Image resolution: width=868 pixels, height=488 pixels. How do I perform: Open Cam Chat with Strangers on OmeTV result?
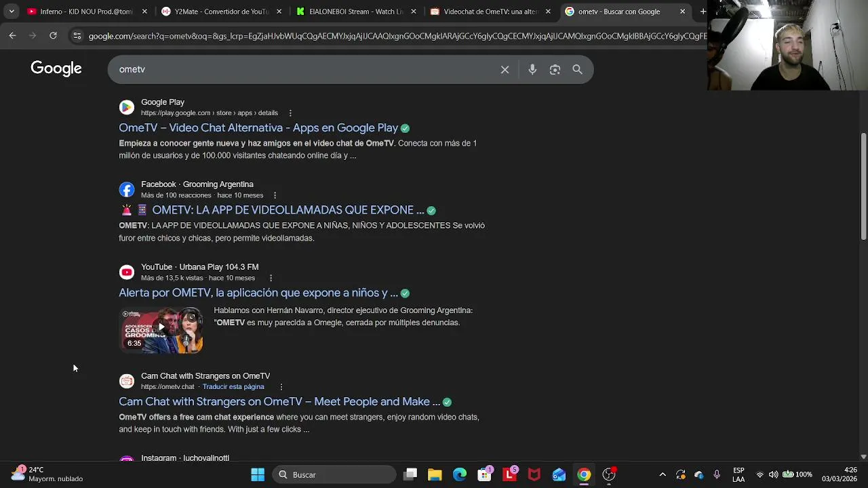(x=279, y=401)
